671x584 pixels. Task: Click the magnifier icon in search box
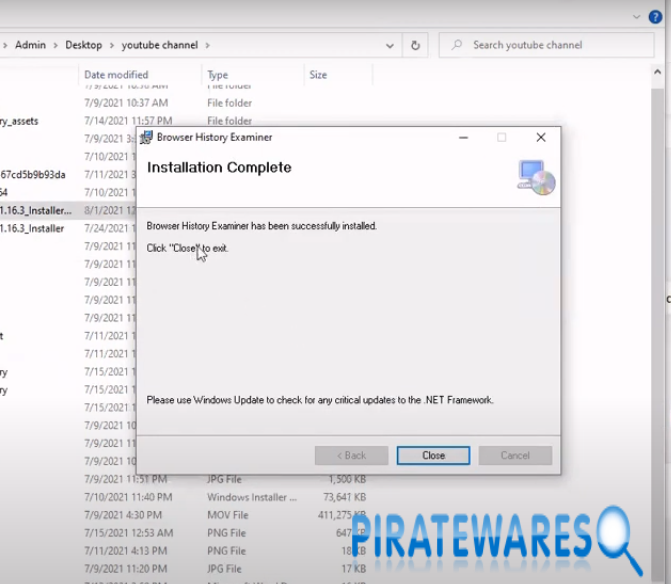pyautogui.click(x=456, y=45)
